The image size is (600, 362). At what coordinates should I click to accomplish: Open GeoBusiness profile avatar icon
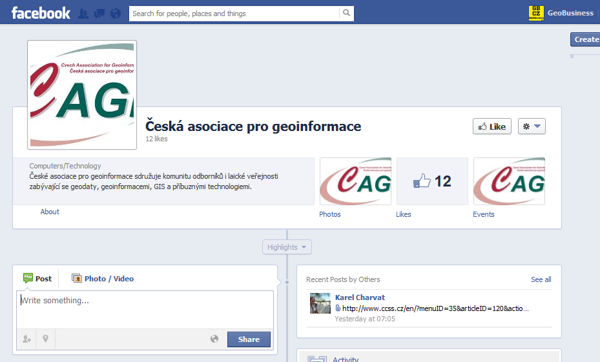[536, 13]
